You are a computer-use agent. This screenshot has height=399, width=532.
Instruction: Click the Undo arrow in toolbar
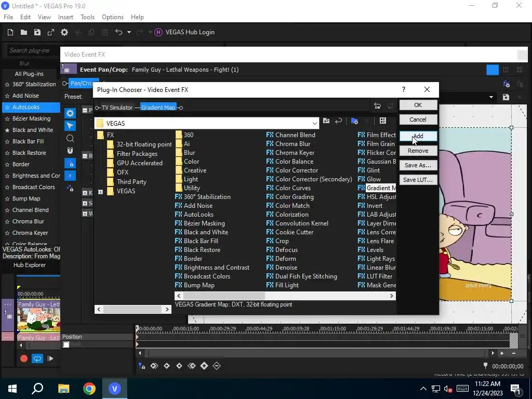[x=118, y=32]
